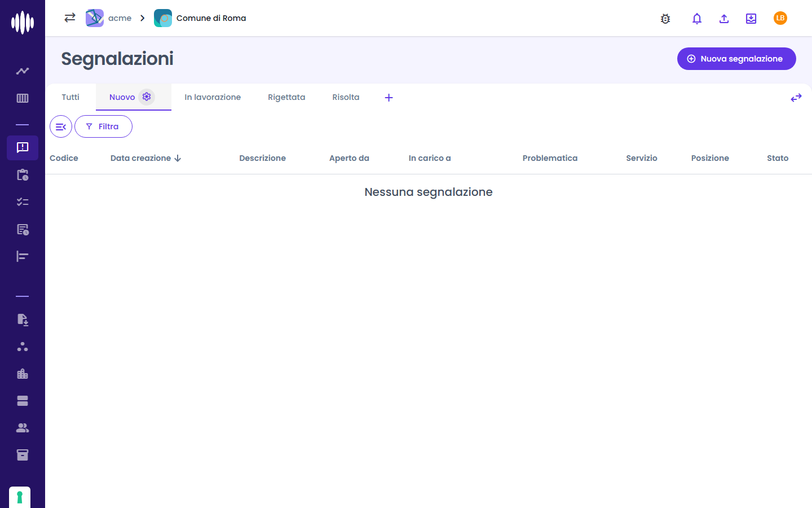Switch to the Risolta tab

(x=346, y=97)
